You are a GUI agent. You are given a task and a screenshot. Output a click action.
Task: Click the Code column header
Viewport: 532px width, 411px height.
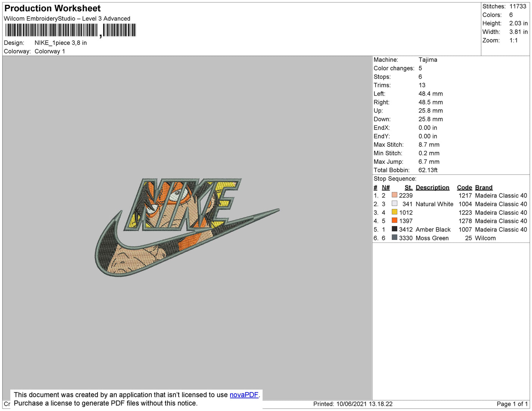tap(464, 187)
